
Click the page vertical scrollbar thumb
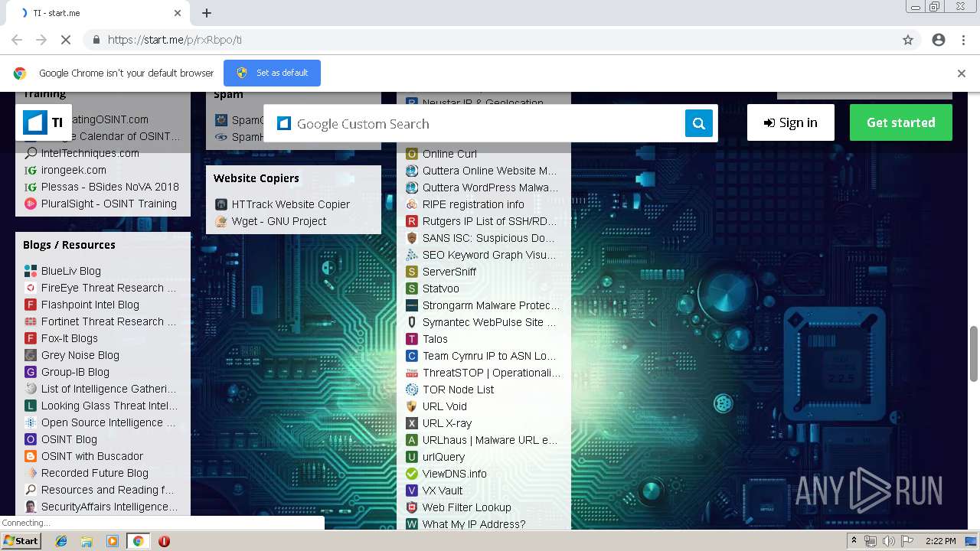tap(974, 353)
